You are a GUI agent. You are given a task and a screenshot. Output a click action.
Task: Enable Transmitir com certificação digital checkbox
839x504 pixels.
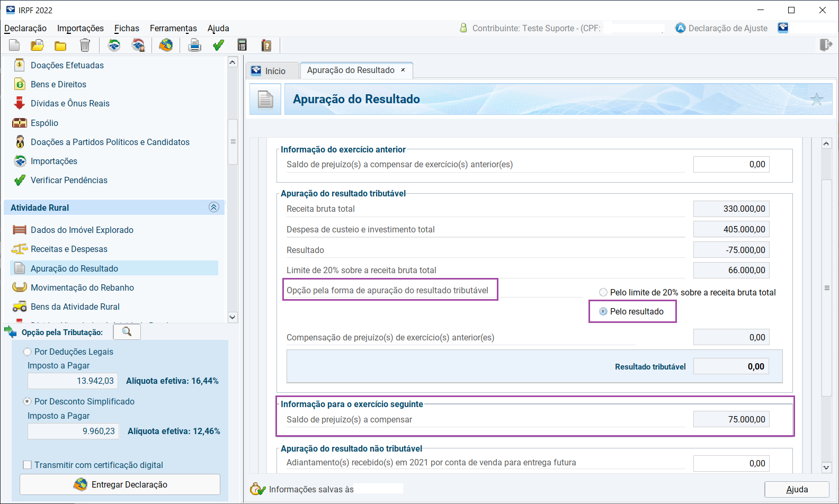coord(28,465)
